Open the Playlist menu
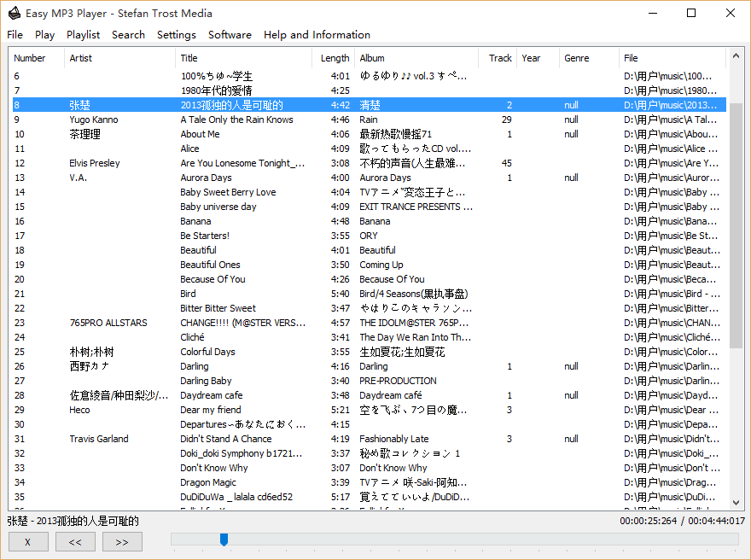The height and width of the screenshot is (560, 751). click(84, 34)
